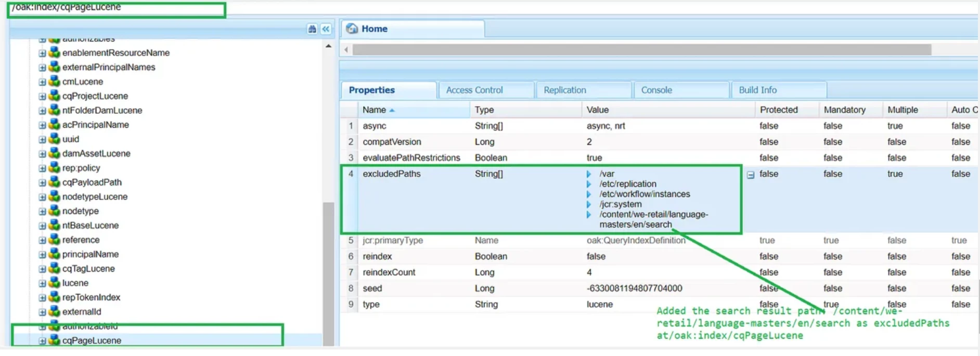
Task: Click the horizontal scrollbar in Home panel
Action: click(x=641, y=50)
